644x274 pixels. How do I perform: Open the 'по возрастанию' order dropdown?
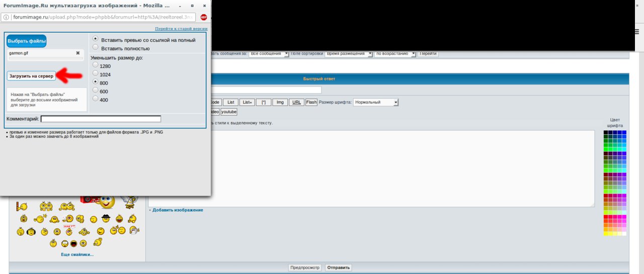pos(395,53)
